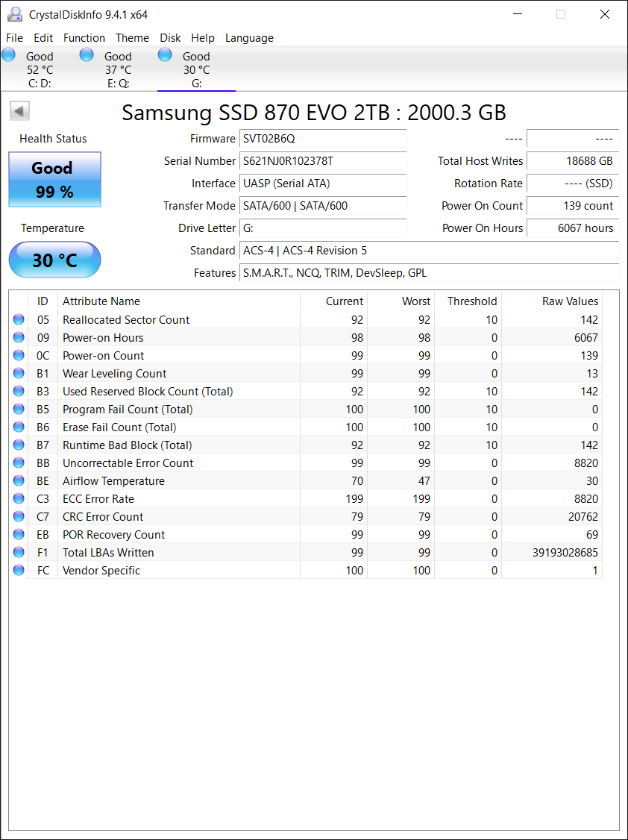
Task: Open the Theme menu
Action: click(132, 38)
